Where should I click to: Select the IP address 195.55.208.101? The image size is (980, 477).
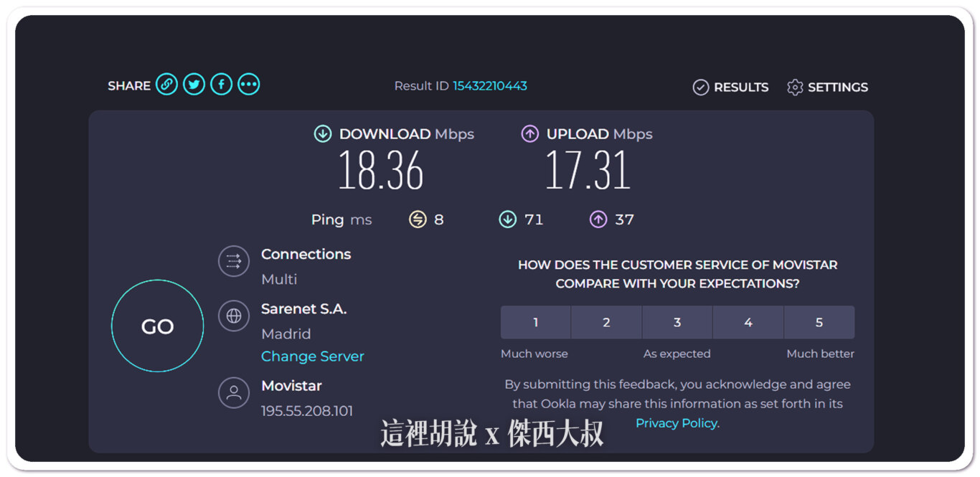point(307,411)
